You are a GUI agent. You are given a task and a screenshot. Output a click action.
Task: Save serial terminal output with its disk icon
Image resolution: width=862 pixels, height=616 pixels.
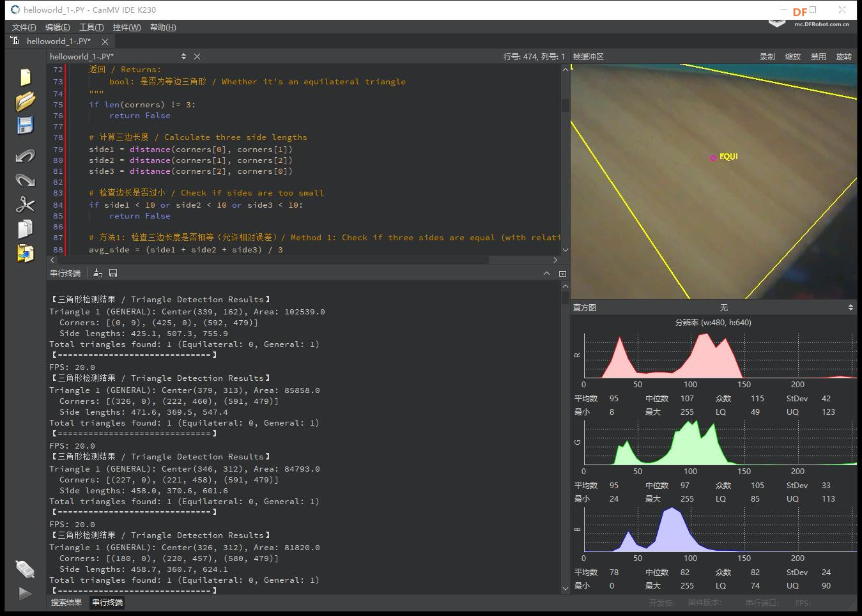coord(113,273)
